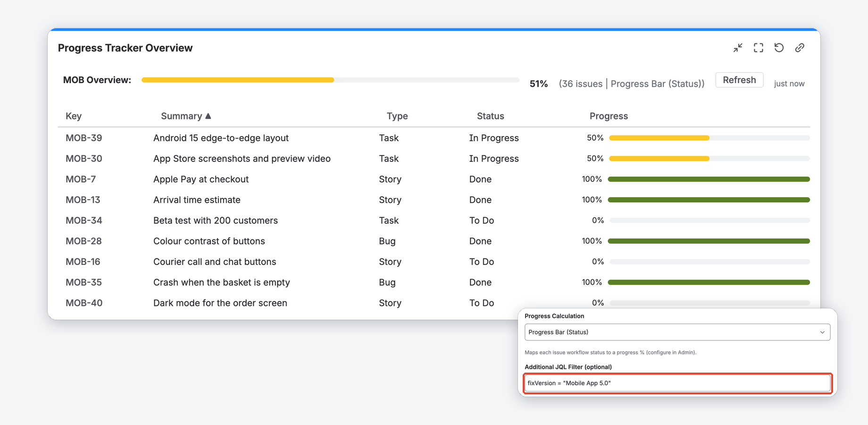Viewport: 868px width, 425px height.
Task: Click the Status column header
Action: (490, 116)
